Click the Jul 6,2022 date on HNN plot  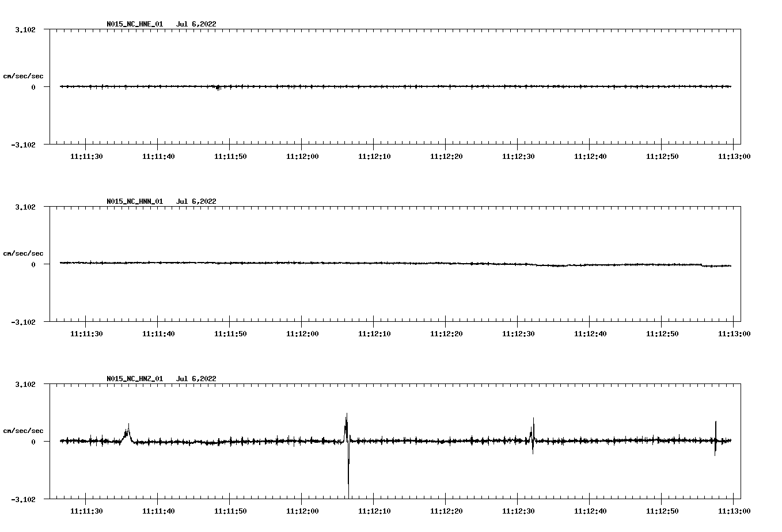click(x=196, y=202)
